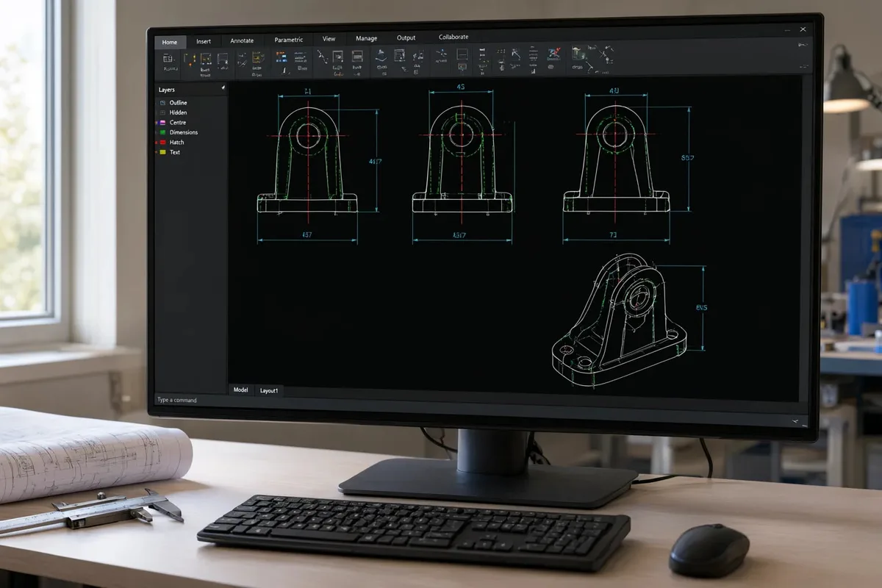
Task: Switch to the Output ribbon tab
Action: 406,38
